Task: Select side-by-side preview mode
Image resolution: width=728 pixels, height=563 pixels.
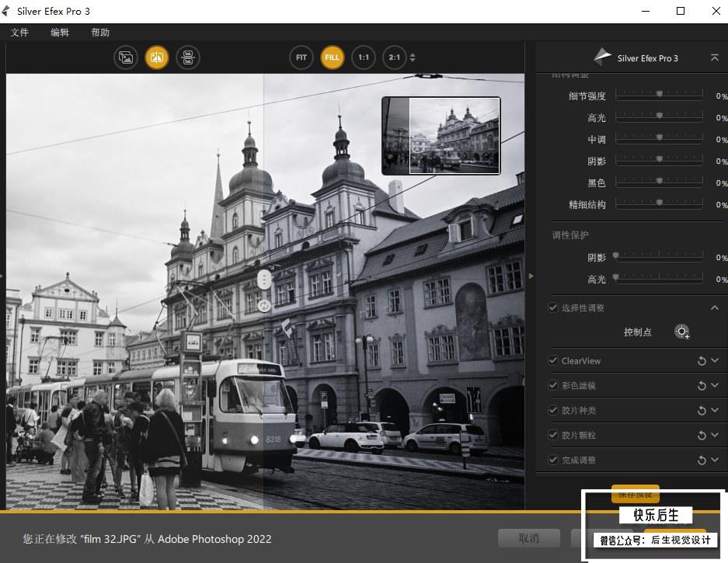Action: [x=188, y=57]
